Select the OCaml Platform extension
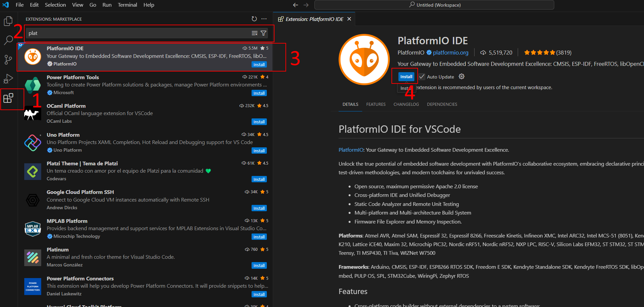Screen dimensions: 644x307 point(145,114)
